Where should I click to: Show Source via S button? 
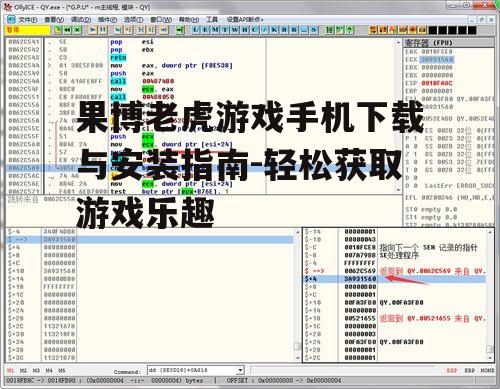point(314,30)
